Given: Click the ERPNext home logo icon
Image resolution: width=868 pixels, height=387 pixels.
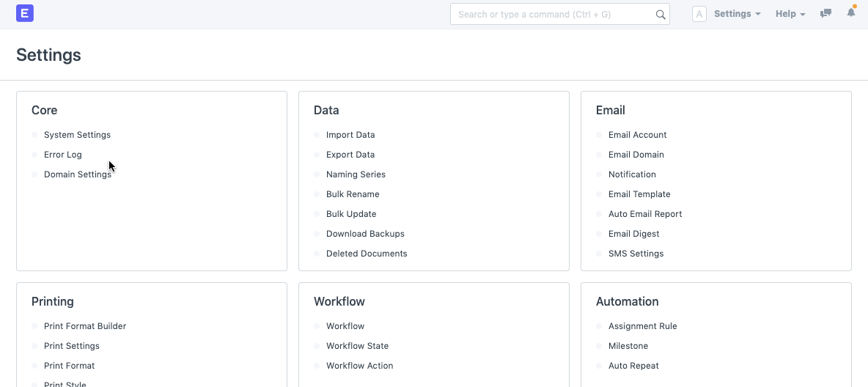Looking at the screenshot, I should click(x=25, y=14).
